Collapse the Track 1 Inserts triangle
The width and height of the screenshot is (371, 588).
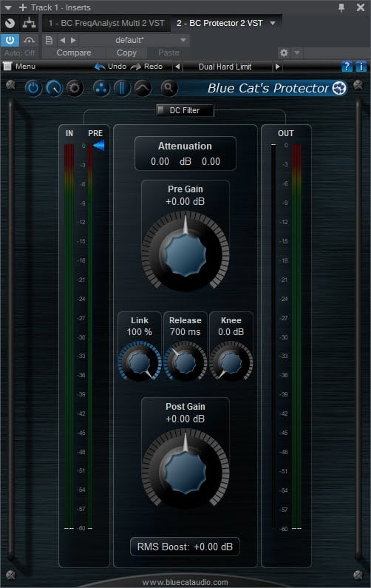[8, 7]
